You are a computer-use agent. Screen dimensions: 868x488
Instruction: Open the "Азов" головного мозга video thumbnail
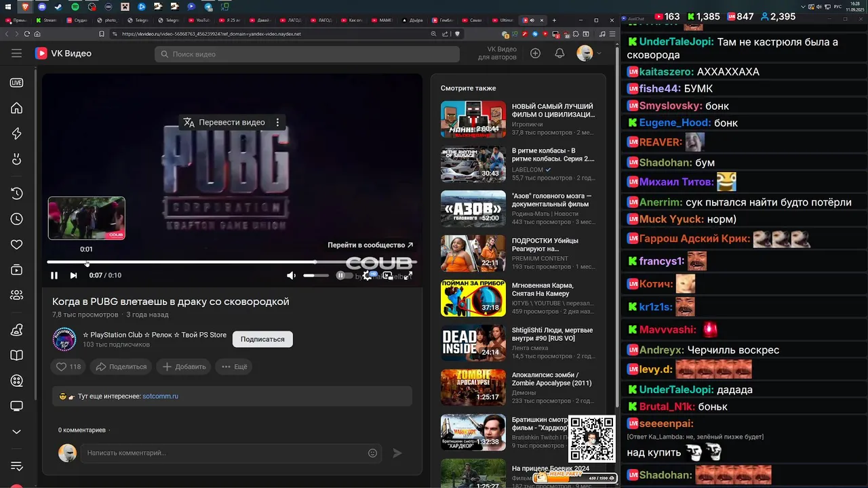[473, 209]
